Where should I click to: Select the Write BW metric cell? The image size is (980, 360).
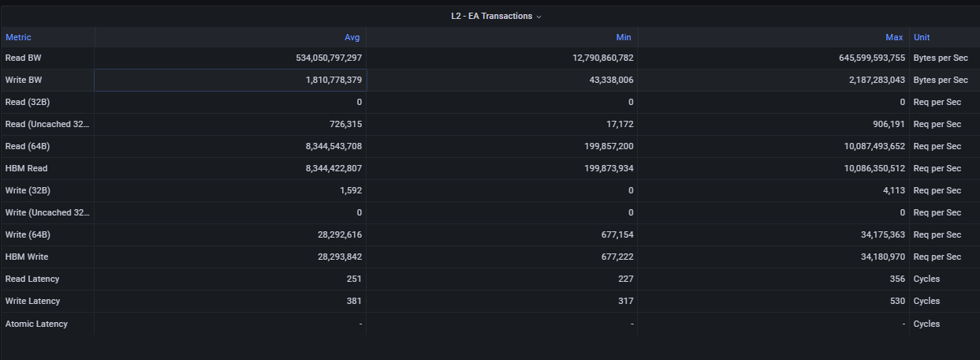pyautogui.click(x=47, y=80)
